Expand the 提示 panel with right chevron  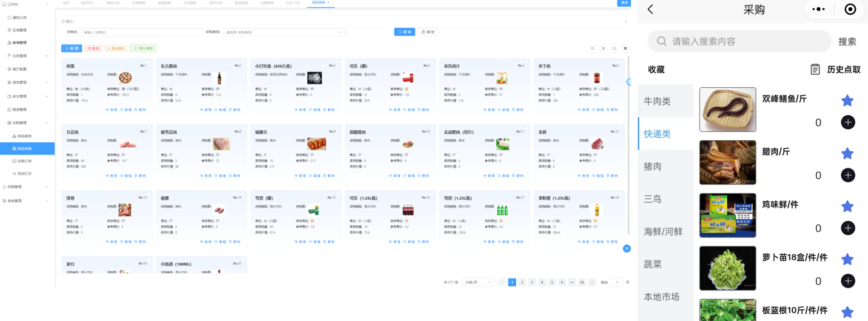coord(626,21)
